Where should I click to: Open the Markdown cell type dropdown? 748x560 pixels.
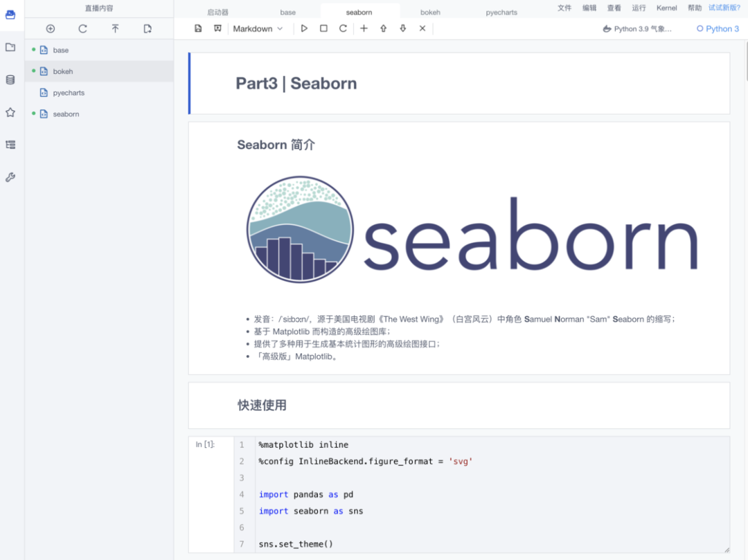tap(258, 28)
